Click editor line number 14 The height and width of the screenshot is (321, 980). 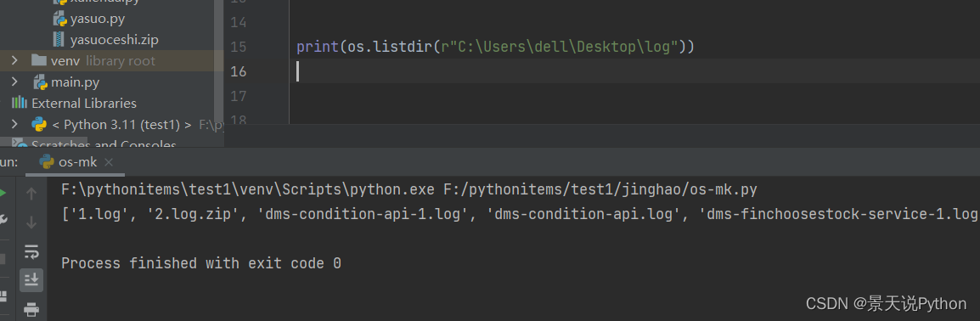tap(239, 22)
